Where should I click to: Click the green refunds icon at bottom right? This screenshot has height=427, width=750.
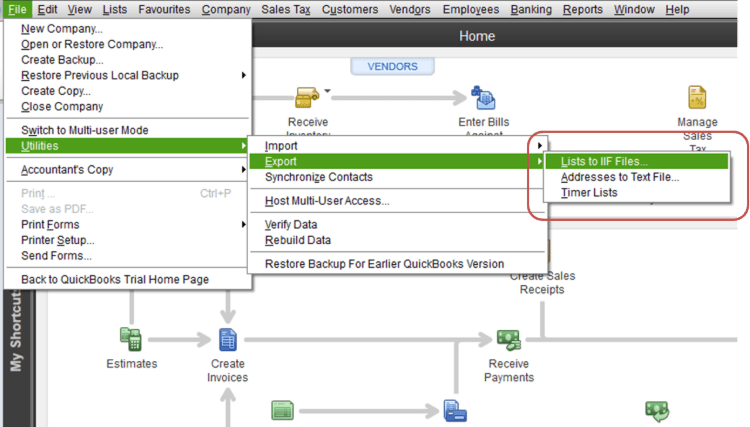(x=657, y=411)
